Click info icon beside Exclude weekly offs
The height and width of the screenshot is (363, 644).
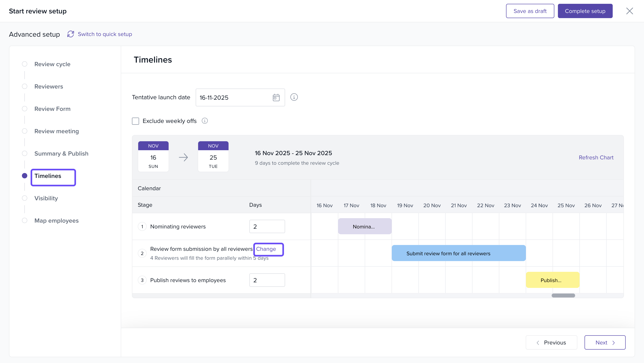pyautogui.click(x=205, y=121)
